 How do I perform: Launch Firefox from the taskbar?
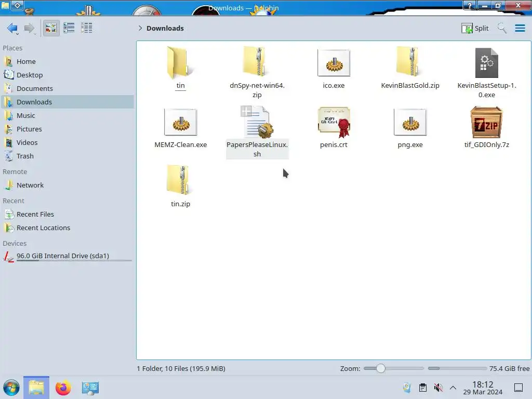(63, 388)
